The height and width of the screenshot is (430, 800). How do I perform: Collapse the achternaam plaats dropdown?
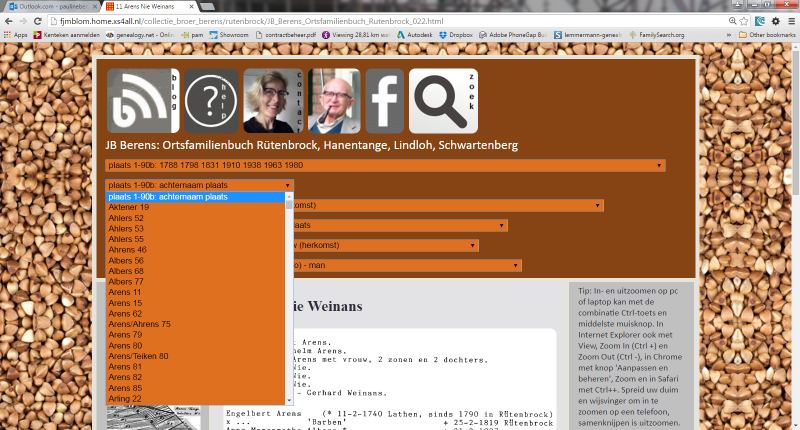pos(199,185)
